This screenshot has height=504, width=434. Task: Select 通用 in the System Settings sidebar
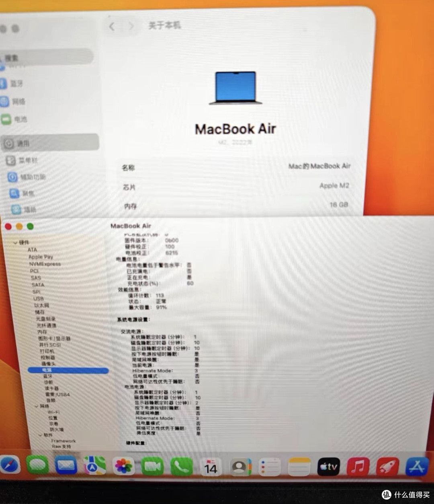49,143
